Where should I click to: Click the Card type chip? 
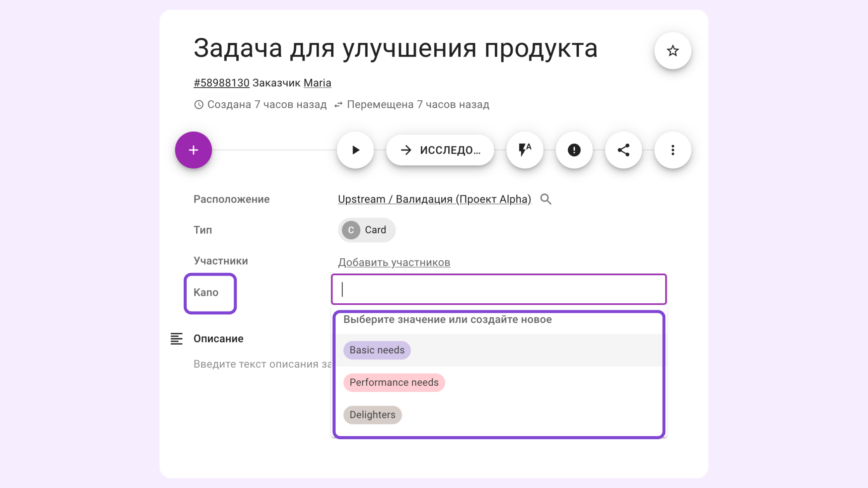coord(366,230)
